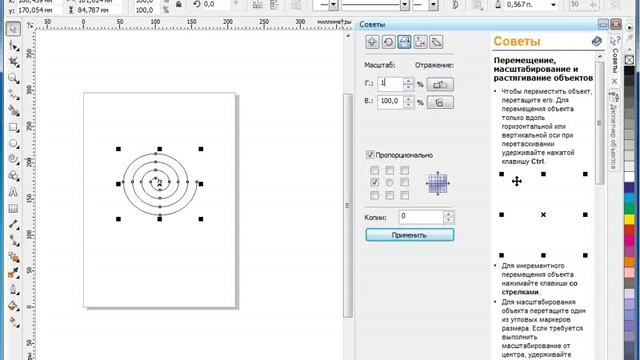Switch transform docker to Scale and Mirror
This screenshot has width=640, height=360.
(404, 42)
